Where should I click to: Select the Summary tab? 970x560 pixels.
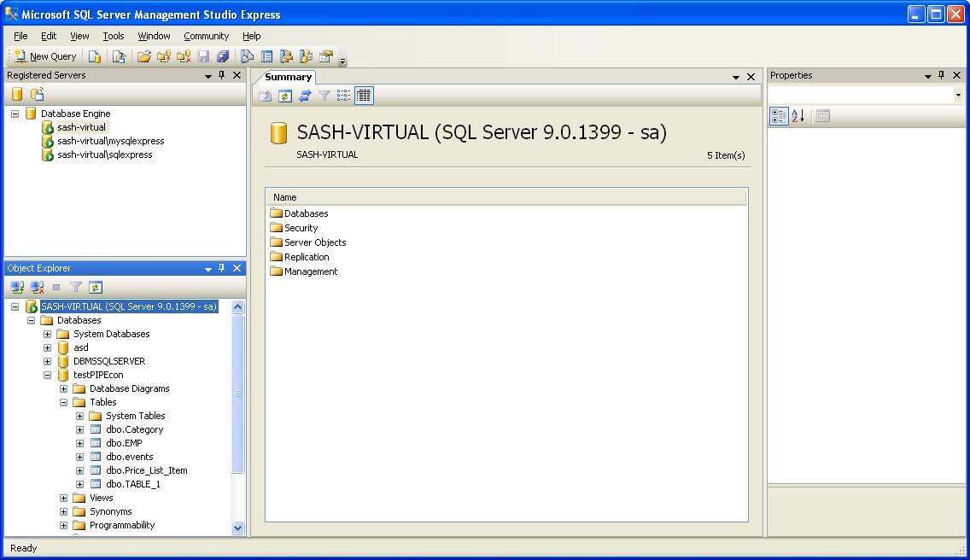(288, 77)
